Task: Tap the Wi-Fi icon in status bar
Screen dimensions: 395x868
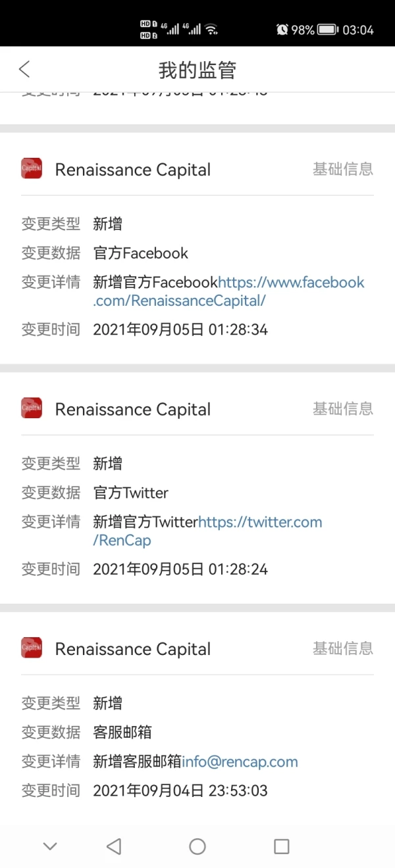Action: 211,30
